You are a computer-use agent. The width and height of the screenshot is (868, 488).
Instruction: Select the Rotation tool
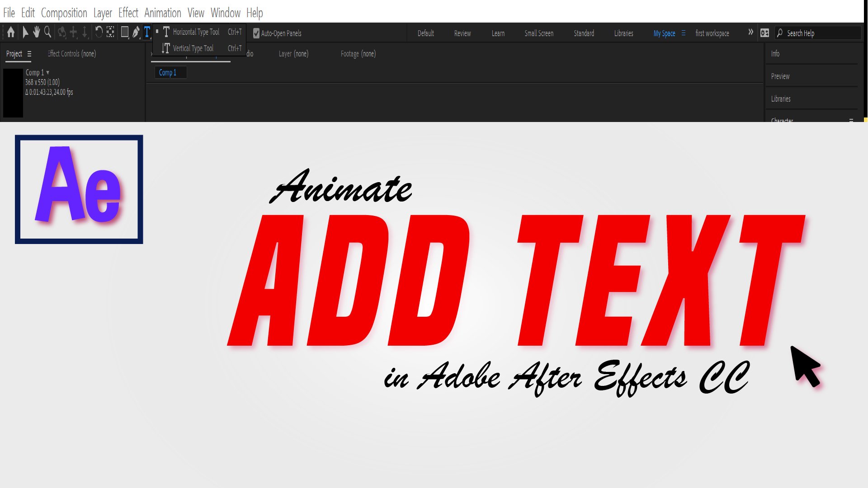coord(99,32)
